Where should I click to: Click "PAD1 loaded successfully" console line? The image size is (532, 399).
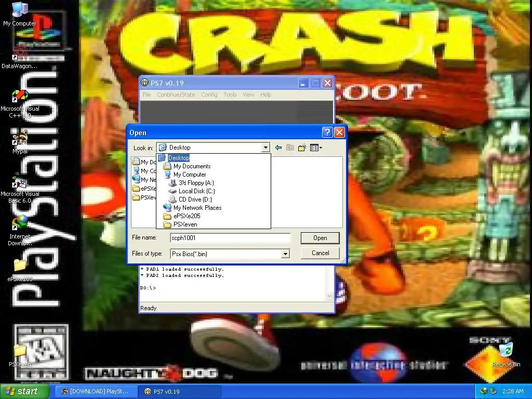182,269
